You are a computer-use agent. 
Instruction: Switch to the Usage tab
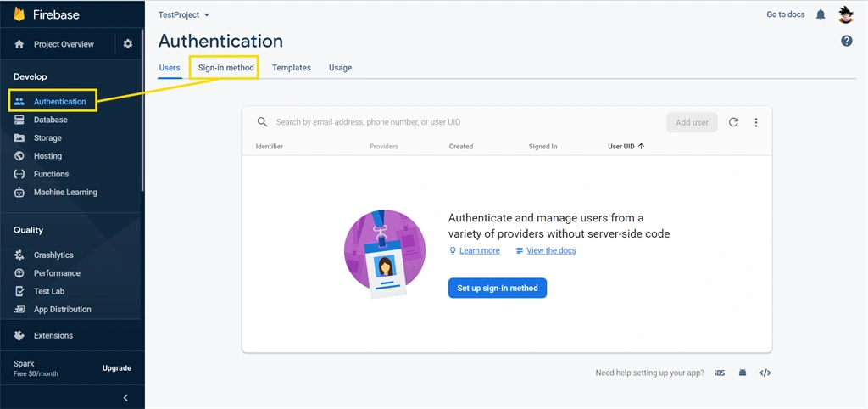pyautogui.click(x=340, y=68)
